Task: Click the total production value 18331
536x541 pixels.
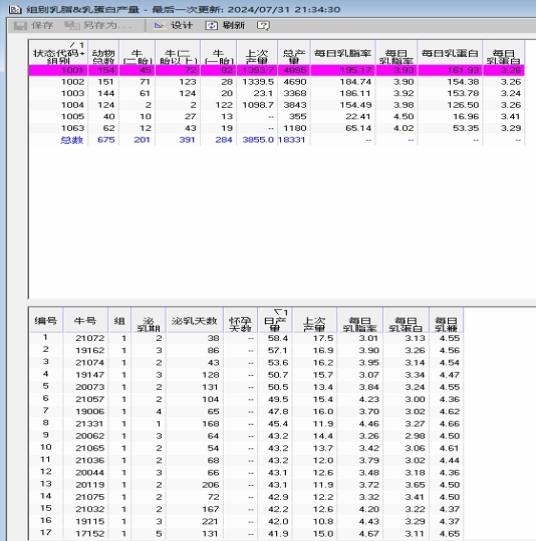Action: click(292, 140)
